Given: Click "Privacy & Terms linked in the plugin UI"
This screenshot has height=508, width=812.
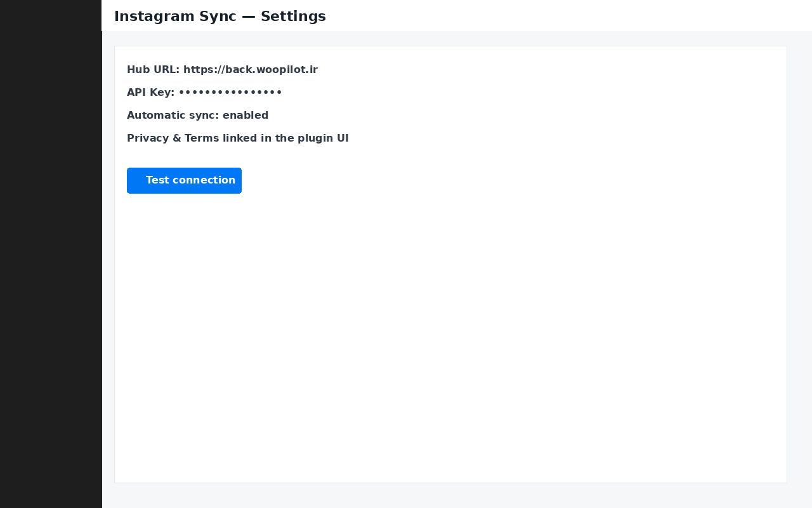Looking at the screenshot, I should (x=238, y=138).
